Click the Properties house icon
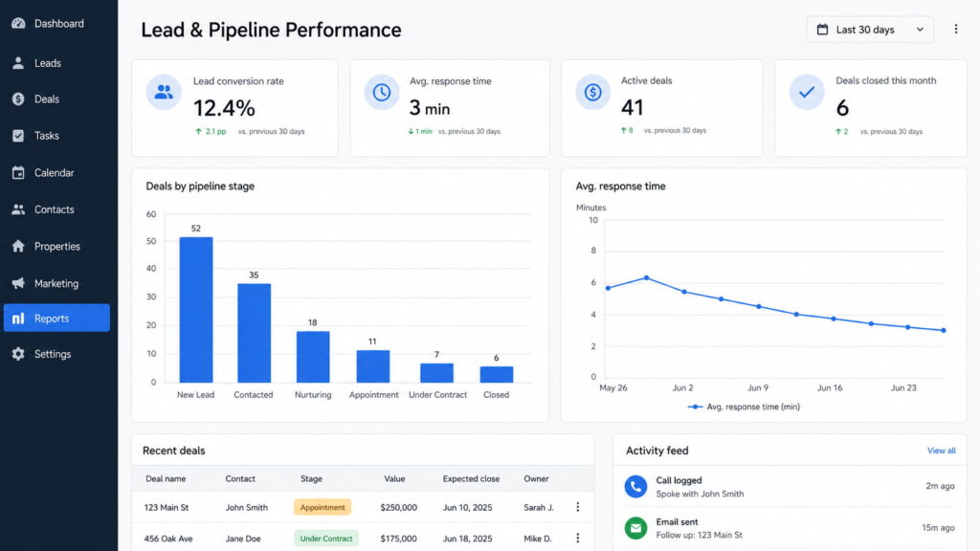Image resolution: width=980 pixels, height=551 pixels. [18, 246]
